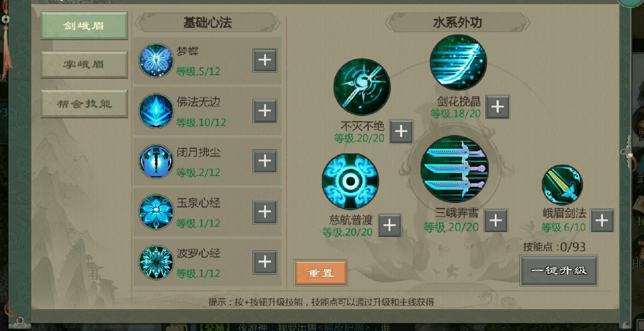644x331 pixels.
Task: Switch to the 掌峨眉 tab
Action: point(84,65)
